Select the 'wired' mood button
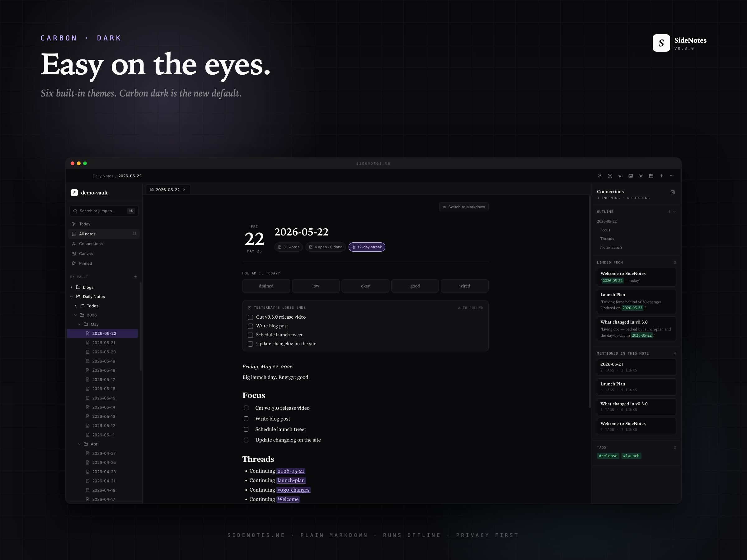This screenshot has width=747, height=560. click(464, 286)
